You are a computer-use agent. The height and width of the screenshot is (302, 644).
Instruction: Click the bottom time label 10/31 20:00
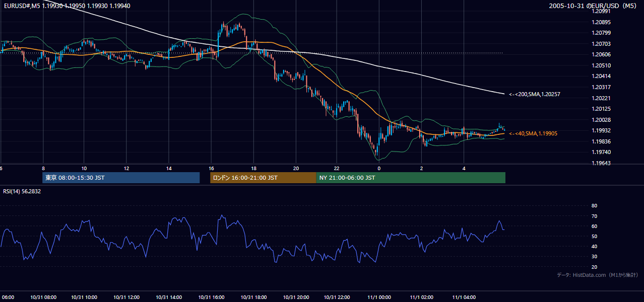pos(295,297)
